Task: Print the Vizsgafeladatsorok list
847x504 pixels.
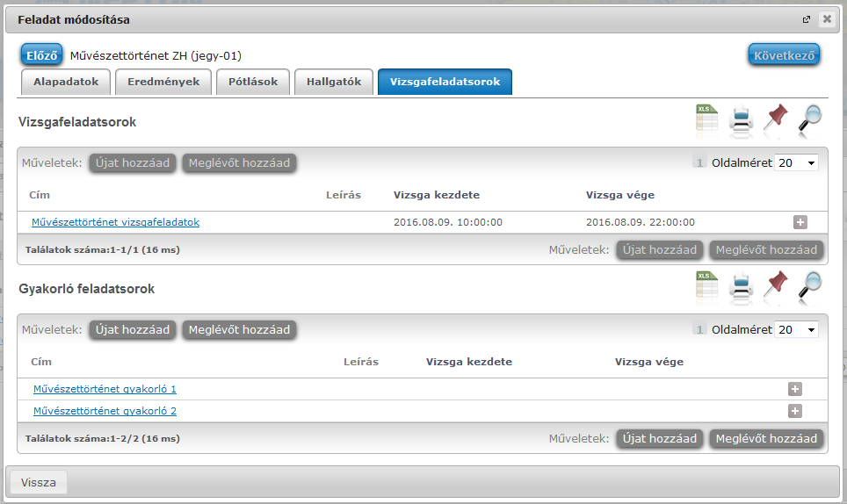Action: coord(742,119)
